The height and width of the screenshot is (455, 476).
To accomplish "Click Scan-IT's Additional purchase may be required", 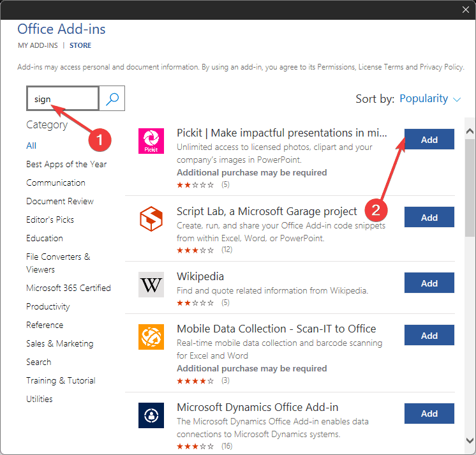I will 251,368.
